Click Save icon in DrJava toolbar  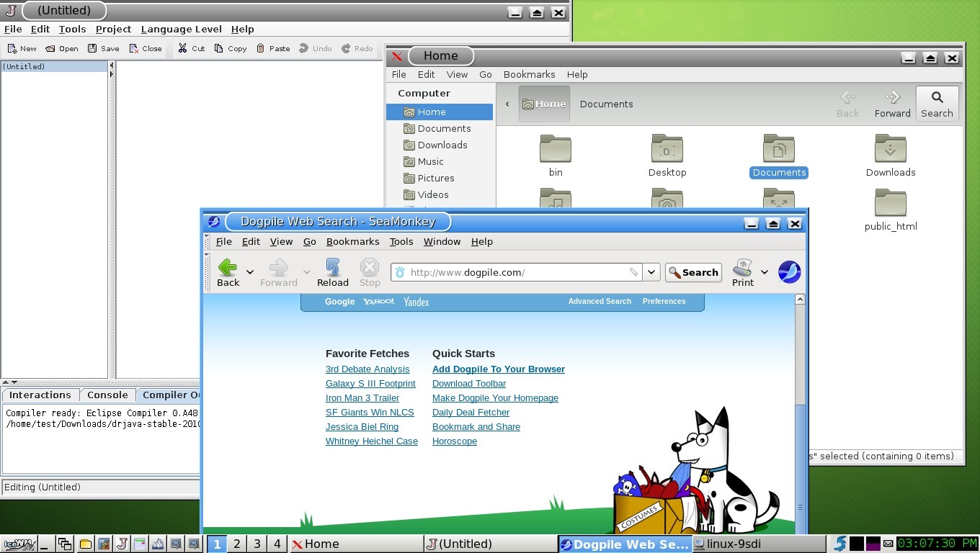tap(92, 48)
